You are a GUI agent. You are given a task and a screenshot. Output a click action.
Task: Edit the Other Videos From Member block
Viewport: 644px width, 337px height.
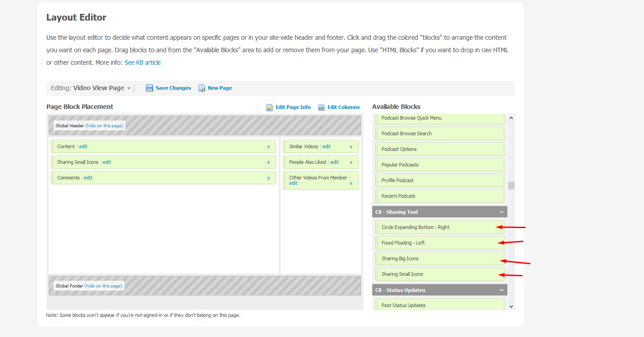293,183
